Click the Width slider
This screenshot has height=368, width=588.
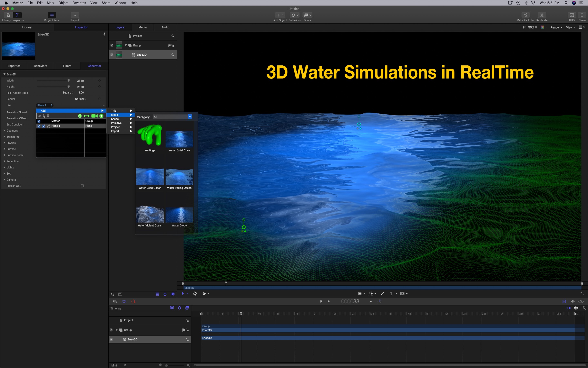(x=53, y=81)
